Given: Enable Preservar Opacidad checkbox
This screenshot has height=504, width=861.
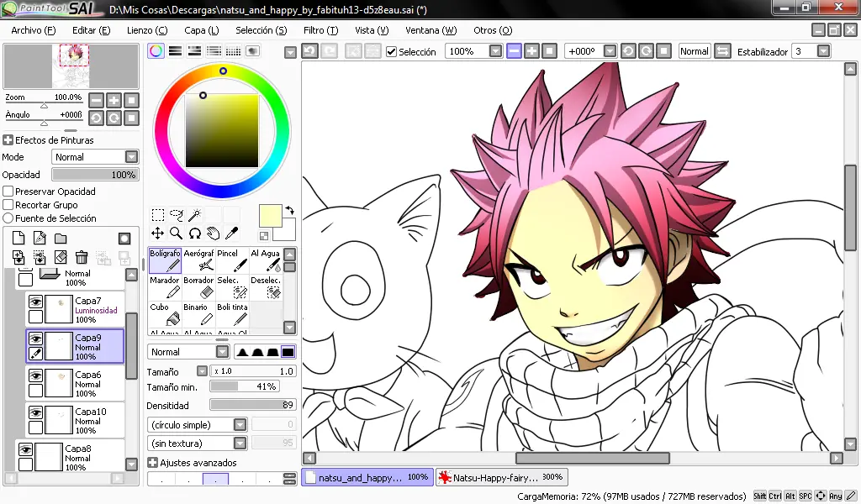Looking at the screenshot, I should (x=8, y=192).
